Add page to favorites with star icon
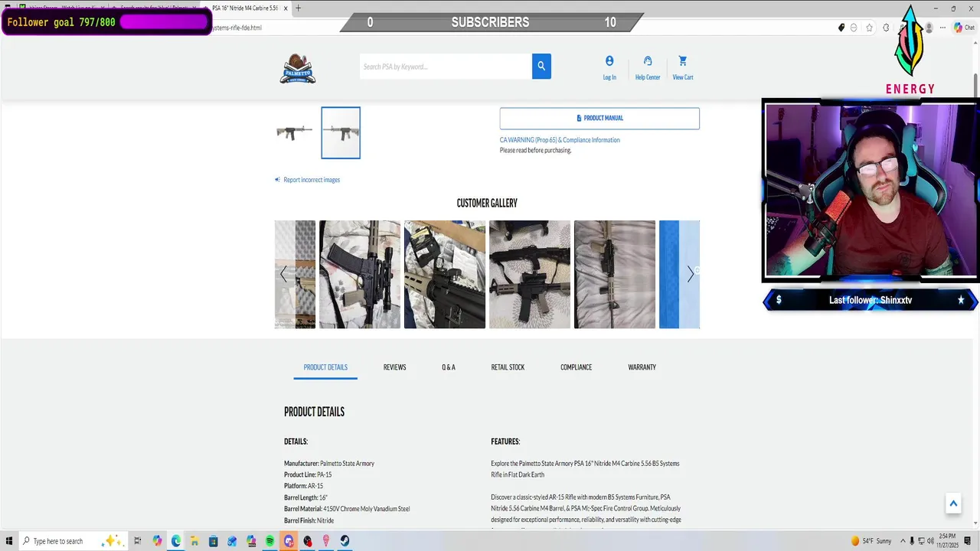This screenshot has width=980, height=551. pos(869,28)
